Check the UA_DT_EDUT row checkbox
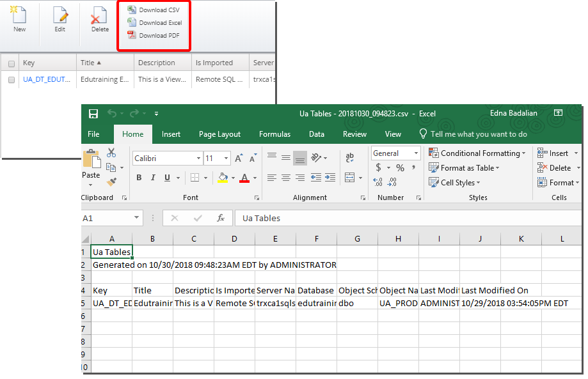The image size is (588, 379). pos(12,80)
